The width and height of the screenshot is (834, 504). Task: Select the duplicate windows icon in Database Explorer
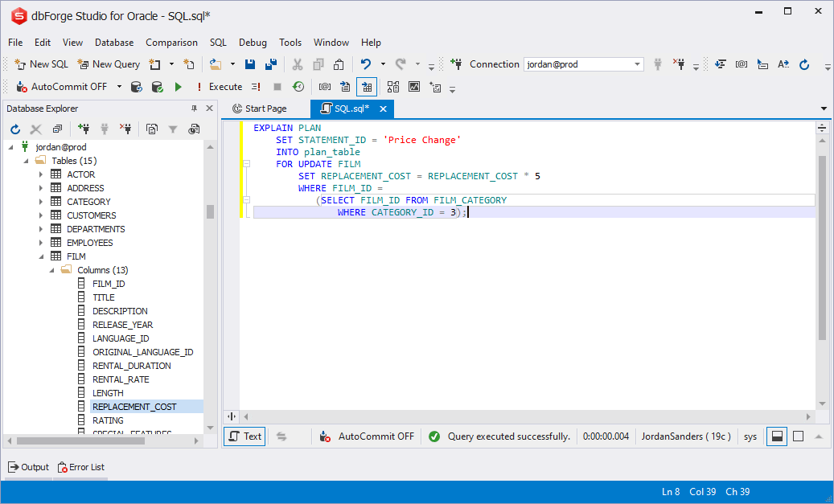[x=56, y=129]
